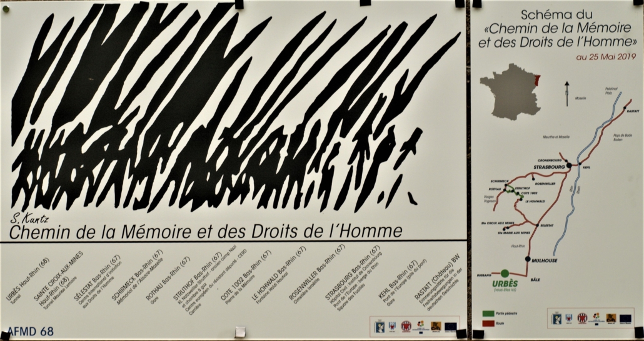Click the 'au 25 Mai 2019' date text

click(x=606, y=57)
